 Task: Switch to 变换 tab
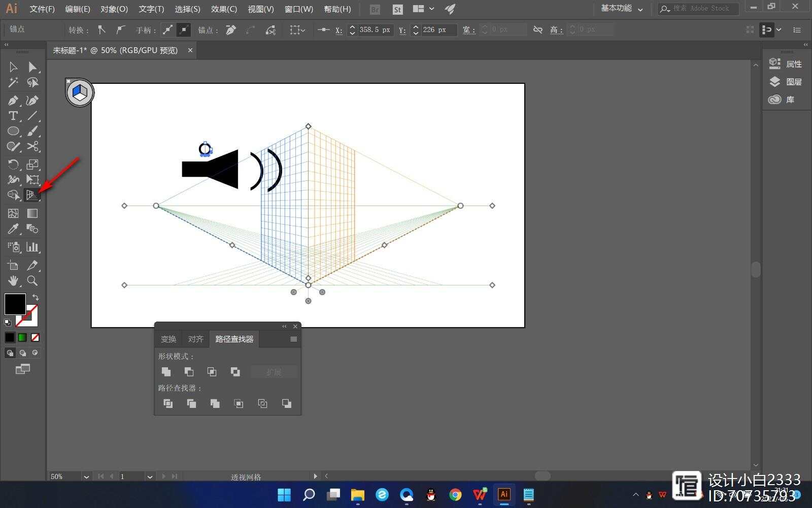(x=168, y=339)
